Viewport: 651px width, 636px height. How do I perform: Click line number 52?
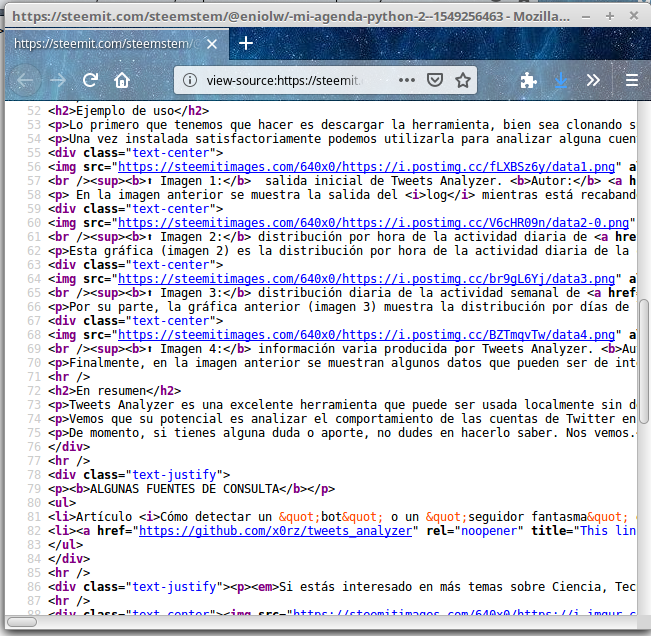[x=34, y=111]
